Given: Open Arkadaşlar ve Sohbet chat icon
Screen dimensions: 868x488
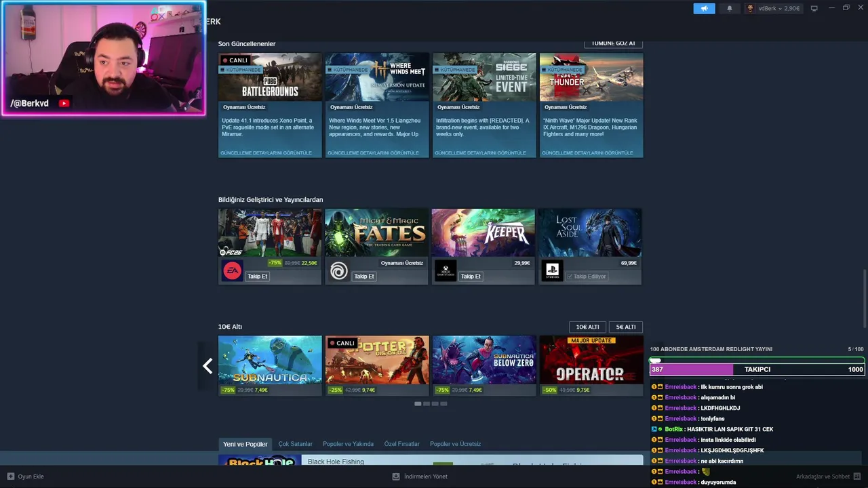Looking at the screenshot, I should 857,476.
